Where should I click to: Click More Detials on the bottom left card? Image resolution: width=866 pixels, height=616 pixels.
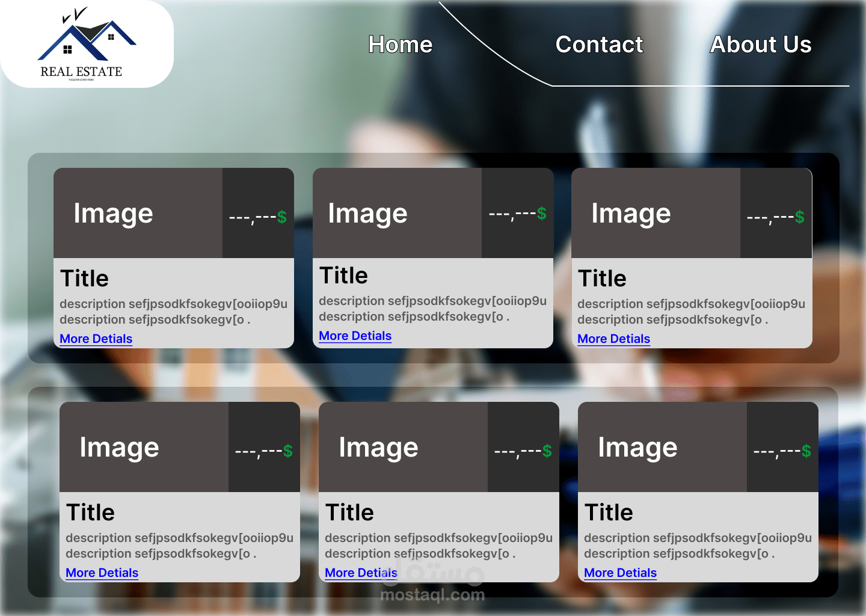[x=102, y=573]
